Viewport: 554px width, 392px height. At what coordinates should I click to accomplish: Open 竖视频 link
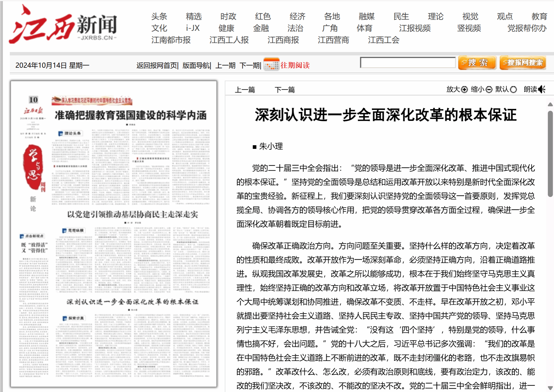(469, 28)
